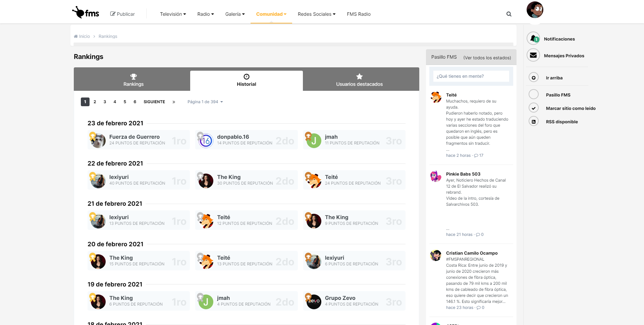Click the fms logo
Viewport: 644px width, 325px height.
coord(86,13)
